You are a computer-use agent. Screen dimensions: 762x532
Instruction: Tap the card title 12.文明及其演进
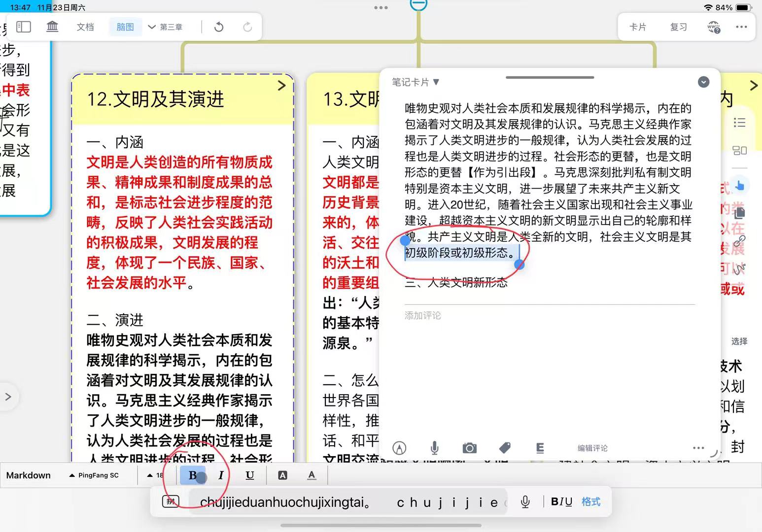click(155, 100)
